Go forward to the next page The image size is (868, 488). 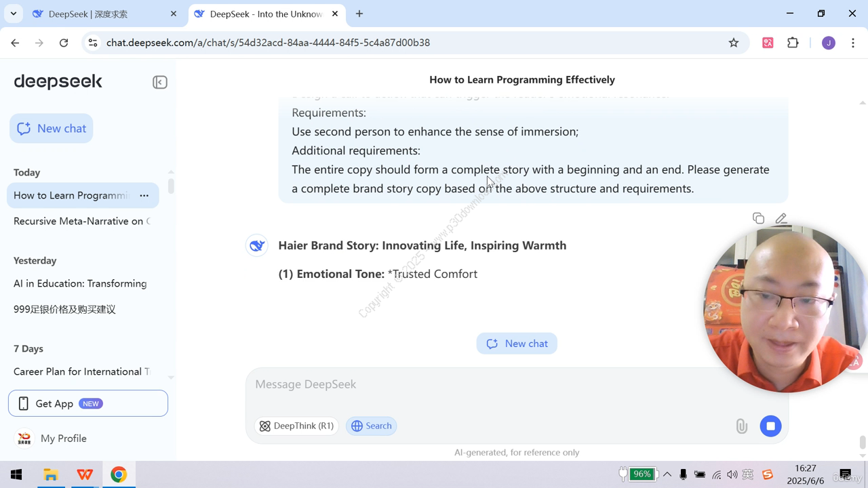(39, 43)
